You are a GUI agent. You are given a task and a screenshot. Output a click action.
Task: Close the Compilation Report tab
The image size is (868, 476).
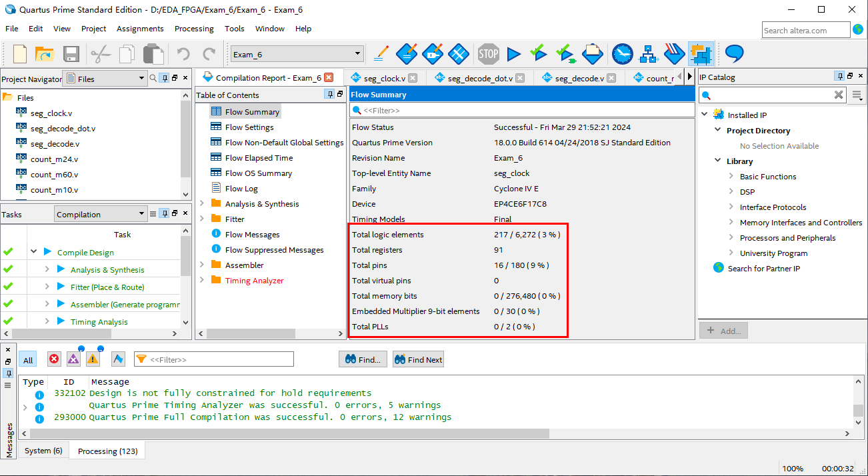click(328, 78)
